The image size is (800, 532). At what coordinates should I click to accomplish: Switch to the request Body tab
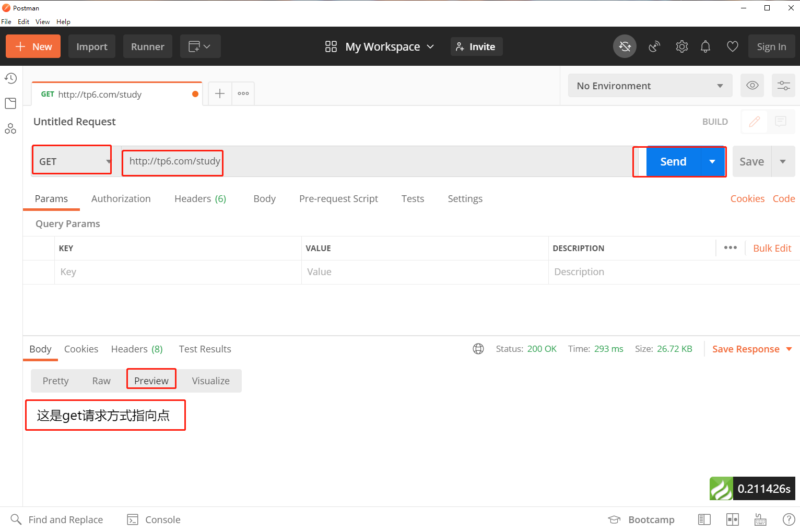click(264, 198)
